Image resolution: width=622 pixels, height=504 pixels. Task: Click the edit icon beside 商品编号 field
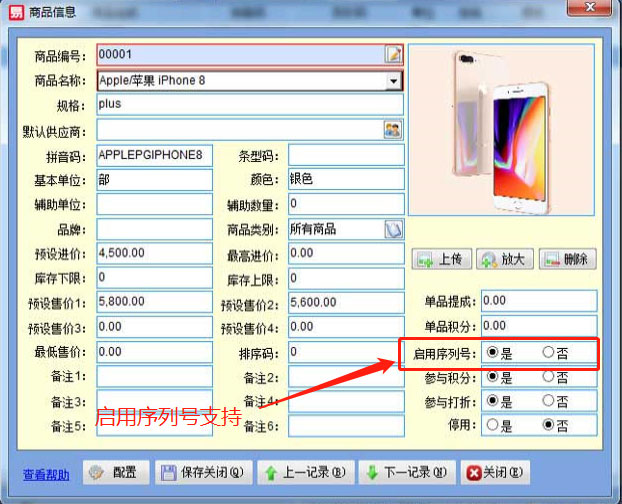(x=393, y=54)
